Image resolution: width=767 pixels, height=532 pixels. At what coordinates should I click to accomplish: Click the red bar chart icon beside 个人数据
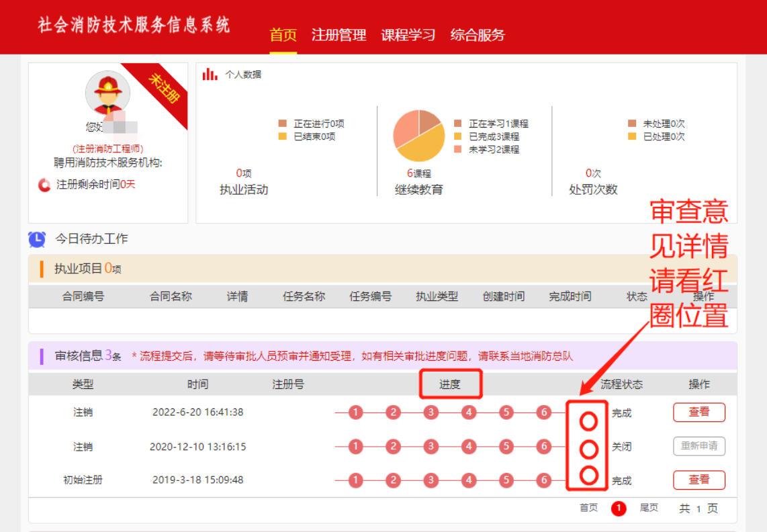click(x=210, y=75)
